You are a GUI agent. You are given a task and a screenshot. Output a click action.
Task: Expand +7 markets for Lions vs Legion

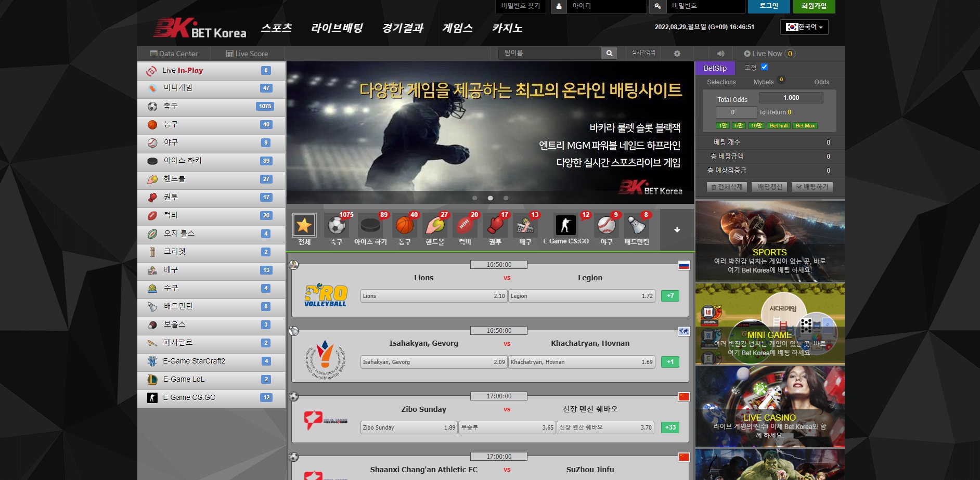(x=670, y=296)
